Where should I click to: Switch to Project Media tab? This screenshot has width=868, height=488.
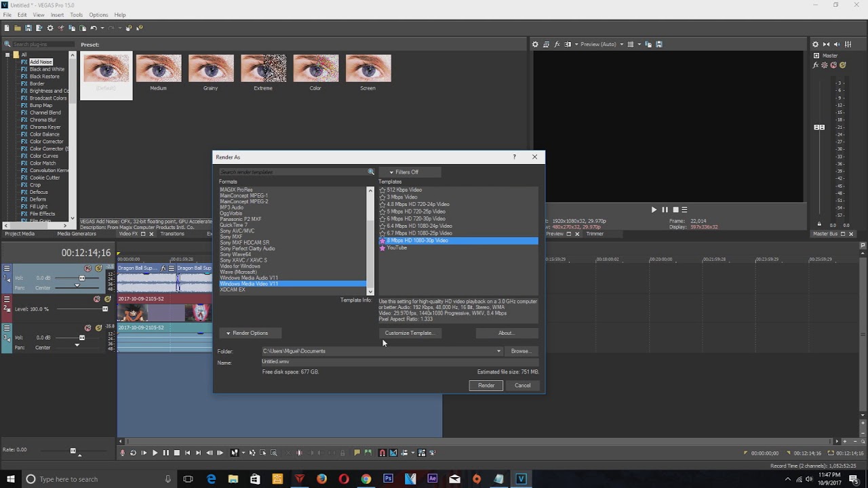(x=20, y=234)
